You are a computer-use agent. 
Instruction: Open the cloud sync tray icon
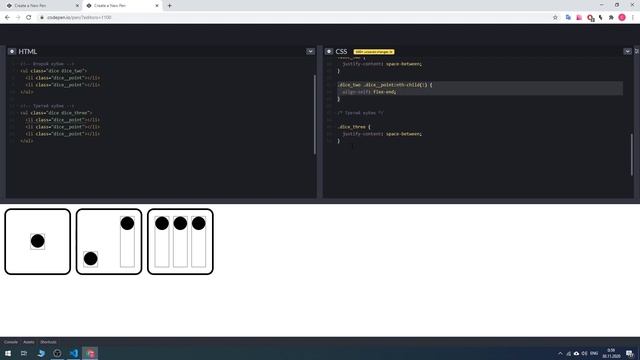576,353
